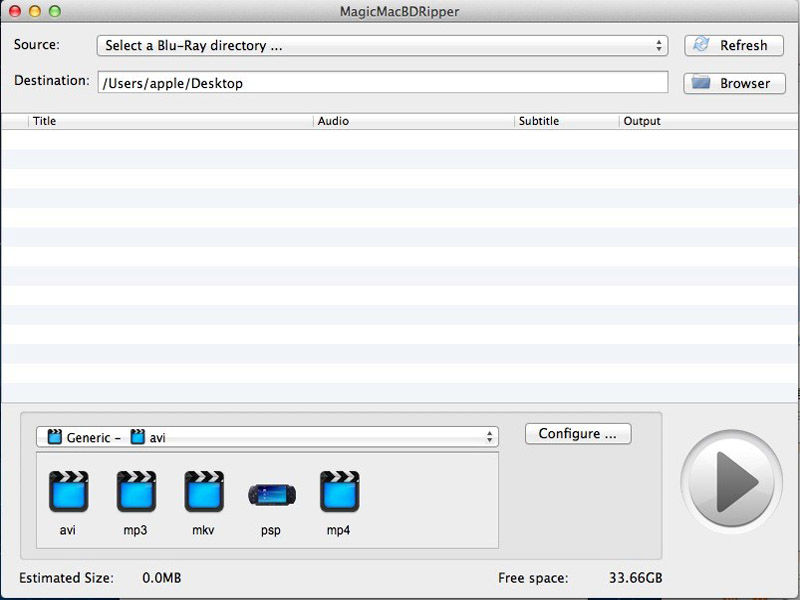Zoom the window with the green button
The height and width of the screenshot is (600, 800).
coord(55,11)
